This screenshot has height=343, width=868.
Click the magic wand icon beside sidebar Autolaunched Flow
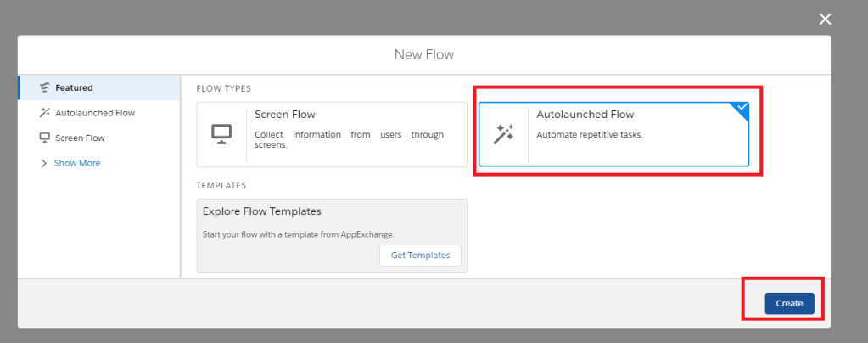pyautogui.click(x=44, y=113)
